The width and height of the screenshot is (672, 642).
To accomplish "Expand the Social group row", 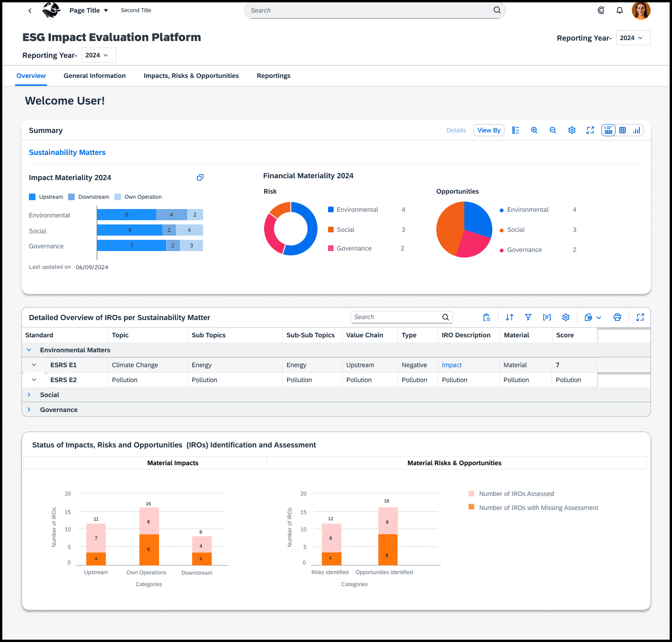I will pyautogui.click(x=29, y=395).
